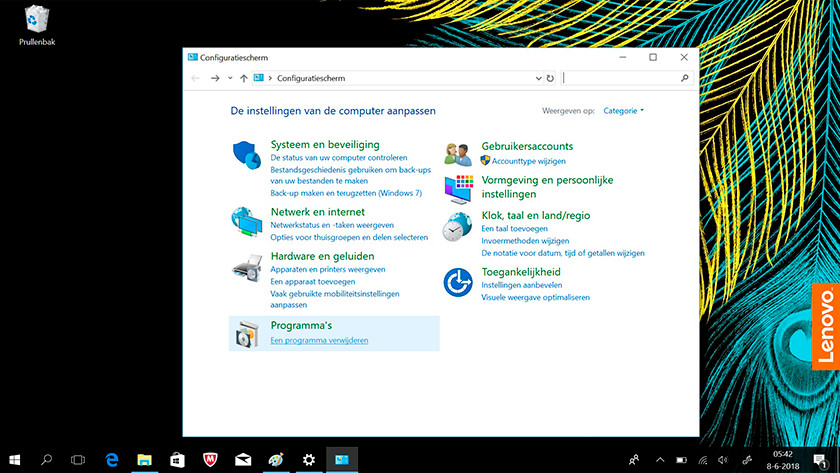Click De status van uw computer controleren
The height and width of the screenshot is (473, 840).
point(339,157)
